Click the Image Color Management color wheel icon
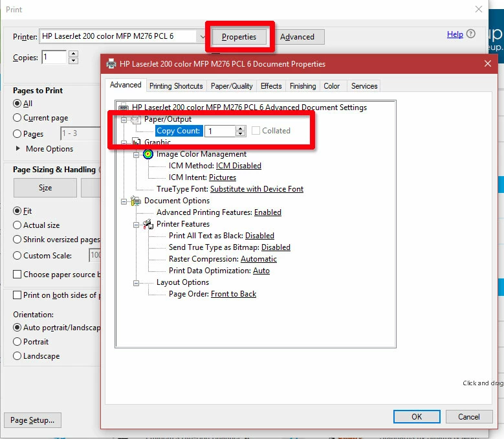The width and height of the screenshot is (504, 439). 148,154
